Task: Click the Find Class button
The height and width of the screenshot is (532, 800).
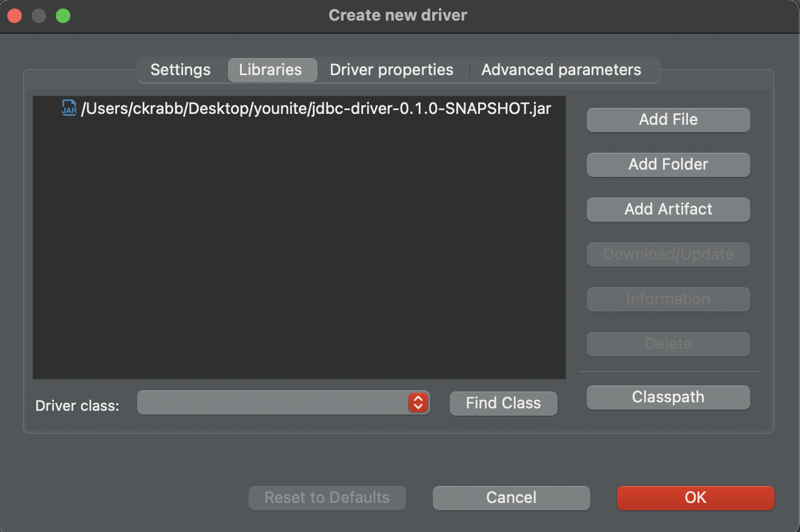Action: (503, 404)
